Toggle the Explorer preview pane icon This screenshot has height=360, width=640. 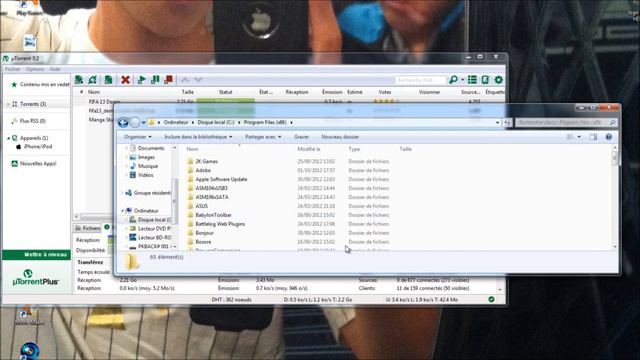tap(593, 137)
